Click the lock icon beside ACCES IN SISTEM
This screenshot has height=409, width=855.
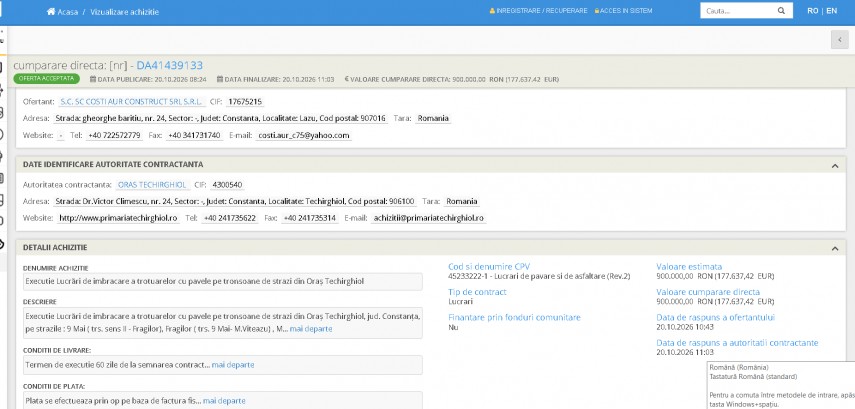click(597, 11)
